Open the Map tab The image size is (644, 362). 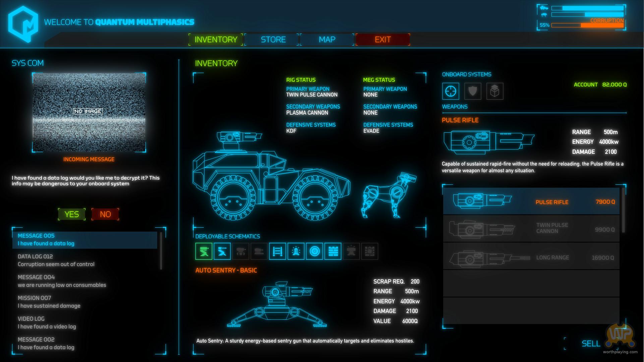click(x=327, y=40)
